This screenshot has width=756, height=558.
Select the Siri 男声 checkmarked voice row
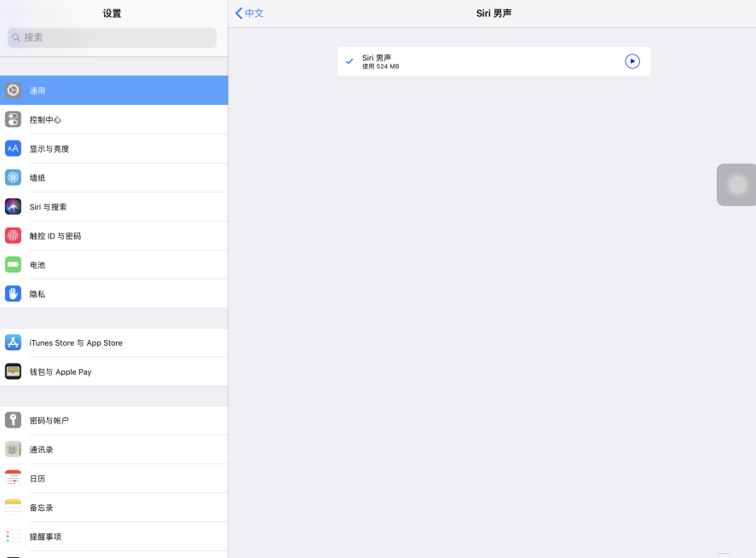(x=477, y=61)
